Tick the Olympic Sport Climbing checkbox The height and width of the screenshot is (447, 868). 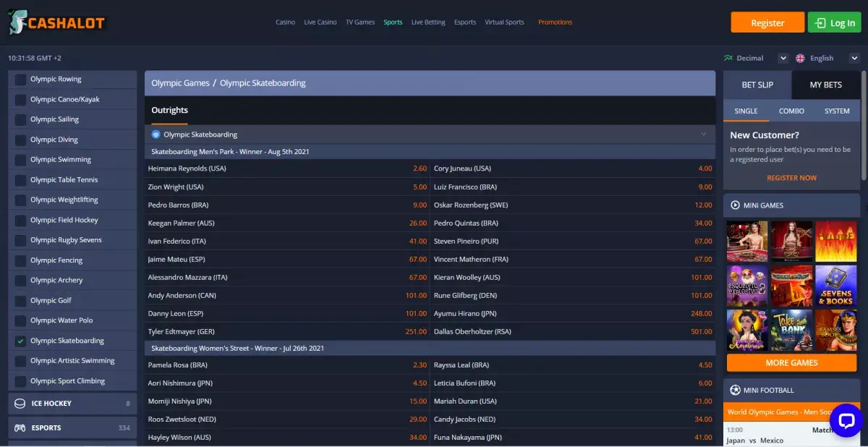20,381
